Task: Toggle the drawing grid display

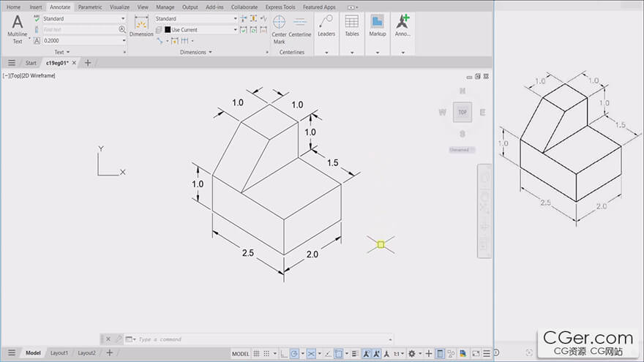Action: (x=256, y=353)
